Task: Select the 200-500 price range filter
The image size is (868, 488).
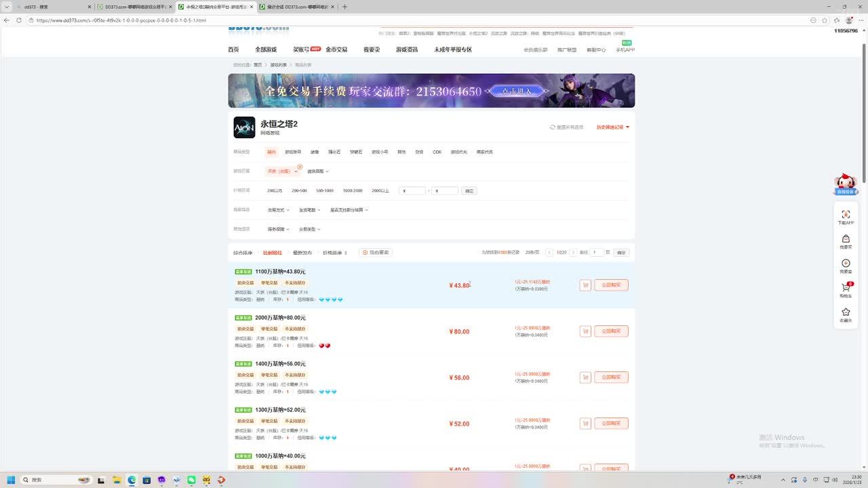Action: [x=299, y=191]
